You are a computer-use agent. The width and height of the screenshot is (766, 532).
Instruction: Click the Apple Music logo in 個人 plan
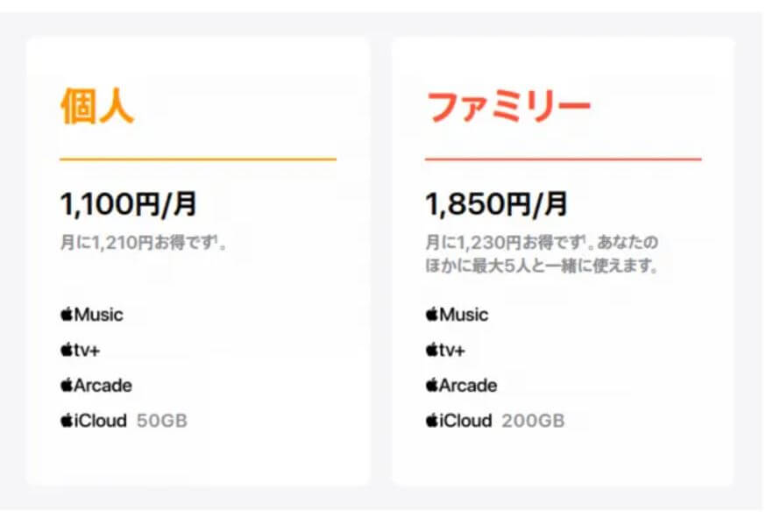pos(92,314)
